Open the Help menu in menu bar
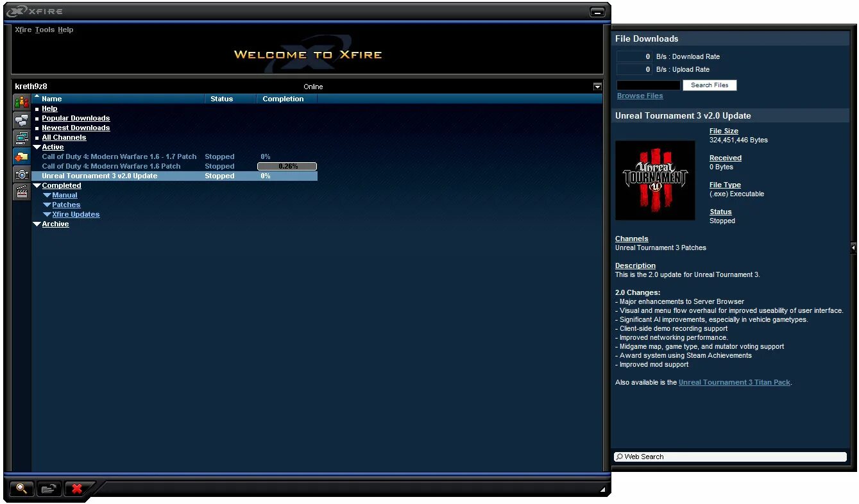The width and height of the screenshot is (859, 504). (65, 29)
